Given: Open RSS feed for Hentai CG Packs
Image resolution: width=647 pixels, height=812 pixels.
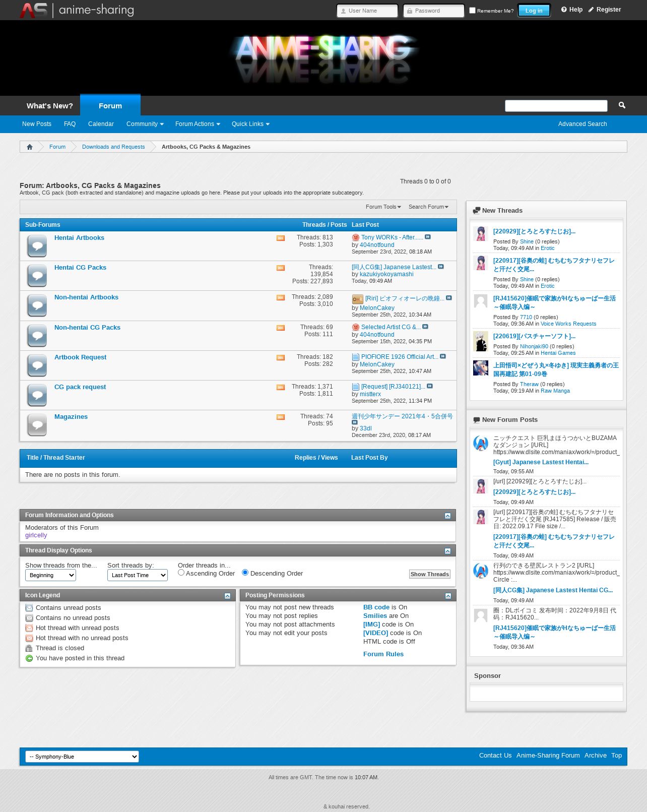Looking at the screenshot, I should [281, 268].
